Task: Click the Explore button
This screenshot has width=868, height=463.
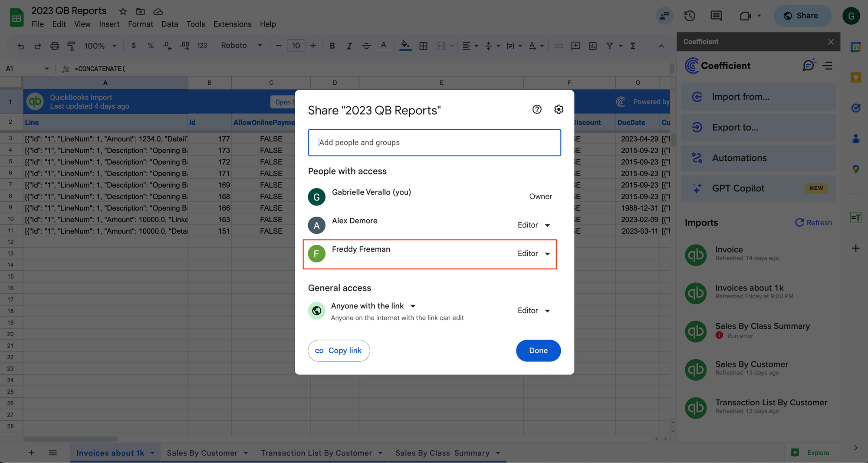Action: pyautogui.click(x=810, y=453)
